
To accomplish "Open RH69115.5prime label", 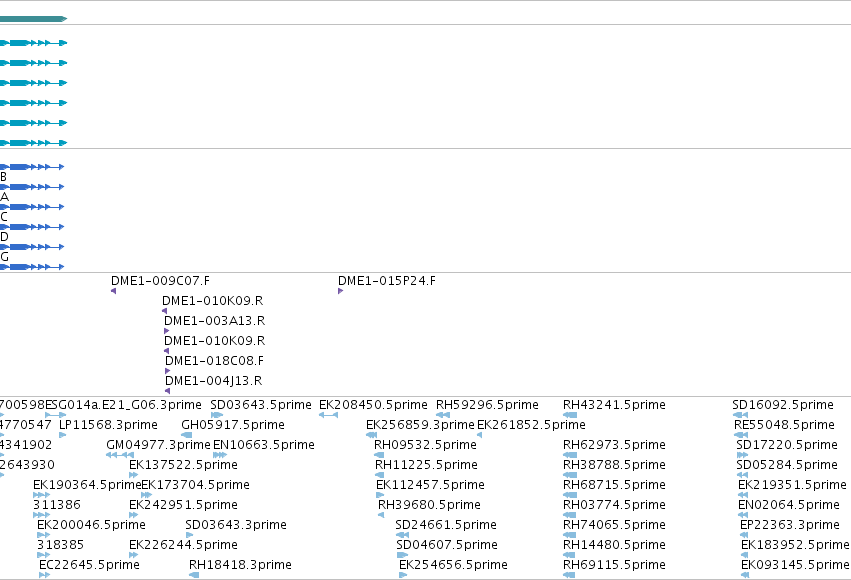I will (x=614, y=565).
